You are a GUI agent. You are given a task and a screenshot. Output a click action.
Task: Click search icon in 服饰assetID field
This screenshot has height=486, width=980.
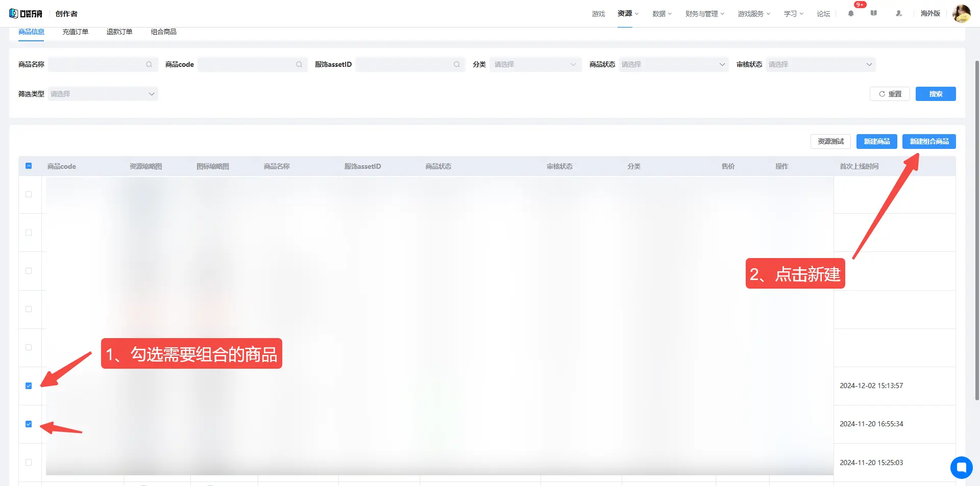tap(457, 65)
